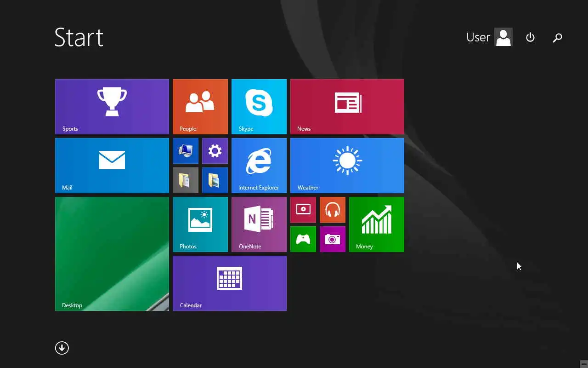Click the Search magnifier button
Image resolution: width=588 pixels, height=368 pixels.
click(x=557, y=37)
